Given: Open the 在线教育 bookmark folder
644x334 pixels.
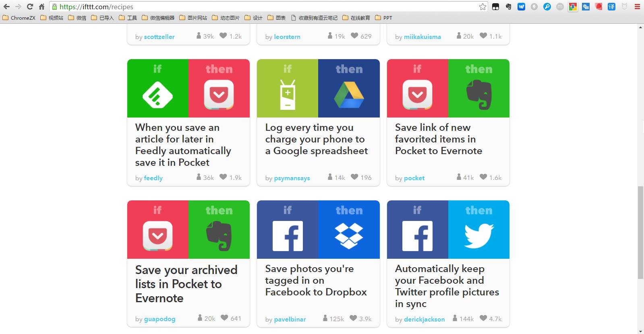Looking at the screenshot, I should coord(356,18).
